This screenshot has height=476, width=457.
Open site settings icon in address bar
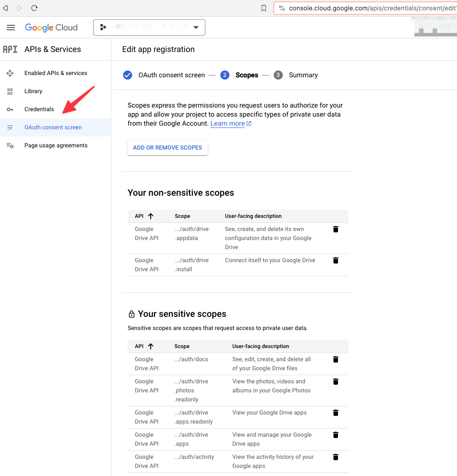[x=282, y=8]
